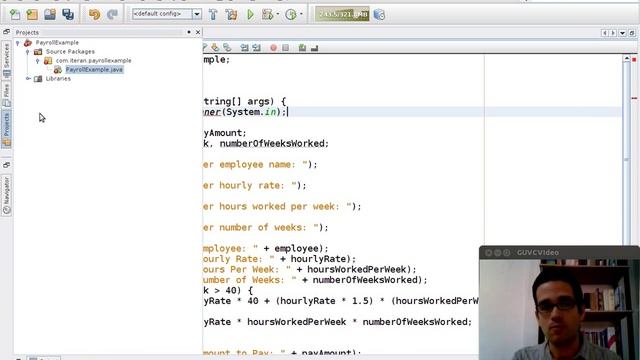640x360 pixels.
Task: Click the red error stripe mark
Action: click(x=634, y=98)
